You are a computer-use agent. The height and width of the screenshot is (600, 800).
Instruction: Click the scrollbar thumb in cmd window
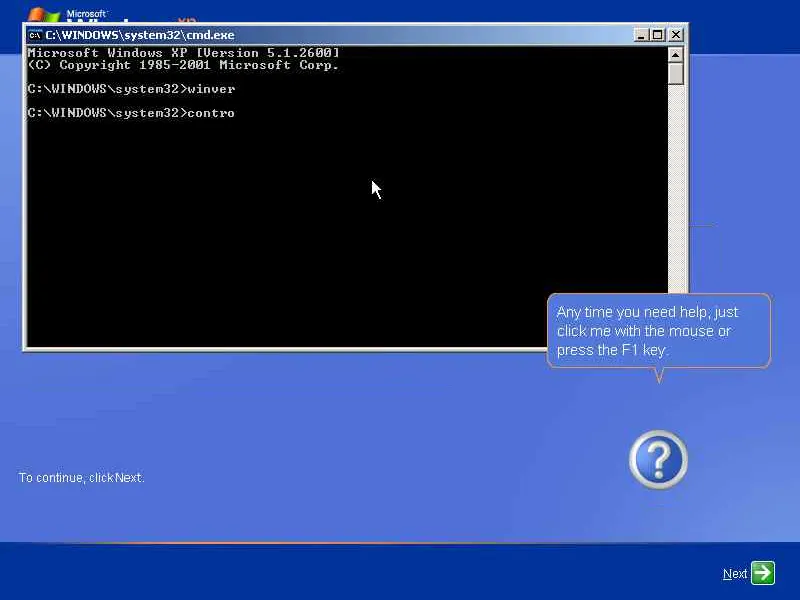676,73
